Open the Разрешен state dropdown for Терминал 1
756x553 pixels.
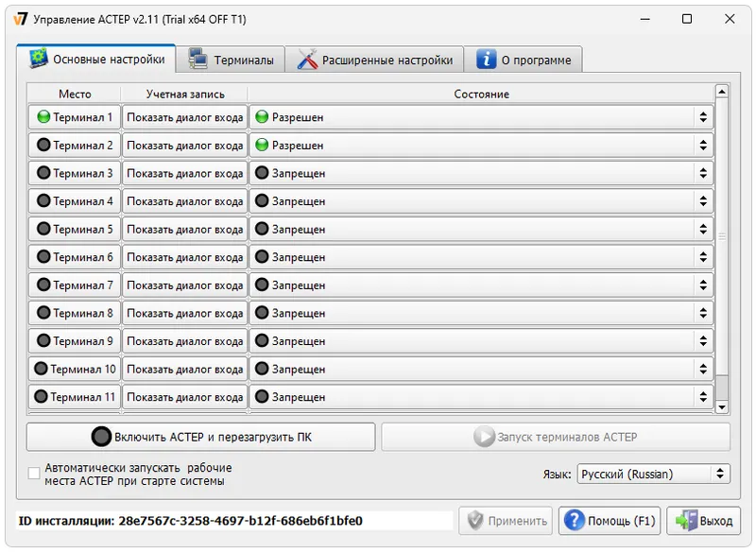point(481,116)
